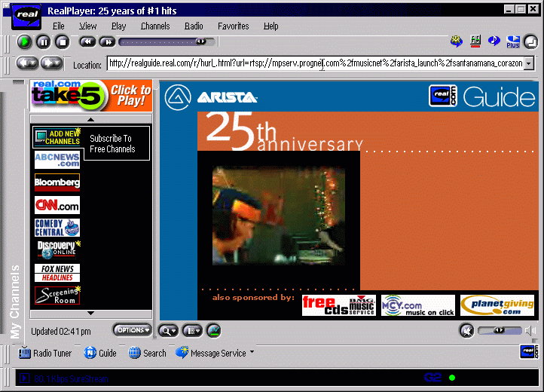Click the blue music note icon

(494, 41)
